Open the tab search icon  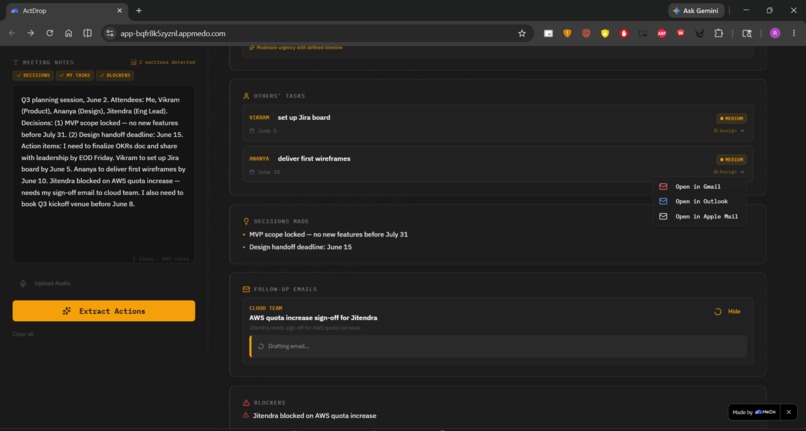747,33
